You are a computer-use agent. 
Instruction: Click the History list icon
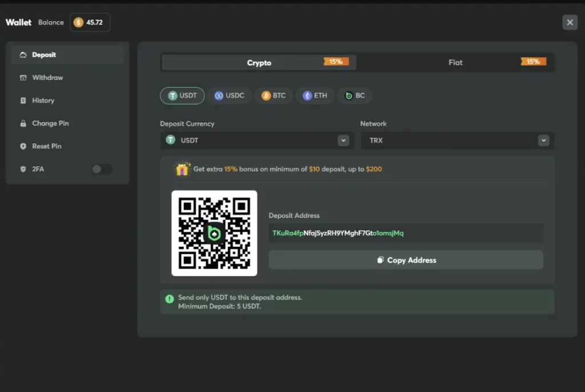tap(23, 101)
